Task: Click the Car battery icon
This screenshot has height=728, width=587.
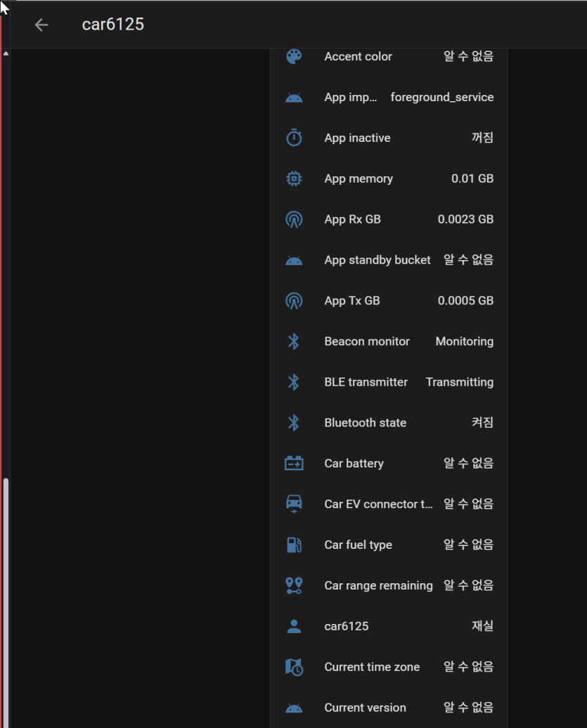Action: [x=294, y=463]
